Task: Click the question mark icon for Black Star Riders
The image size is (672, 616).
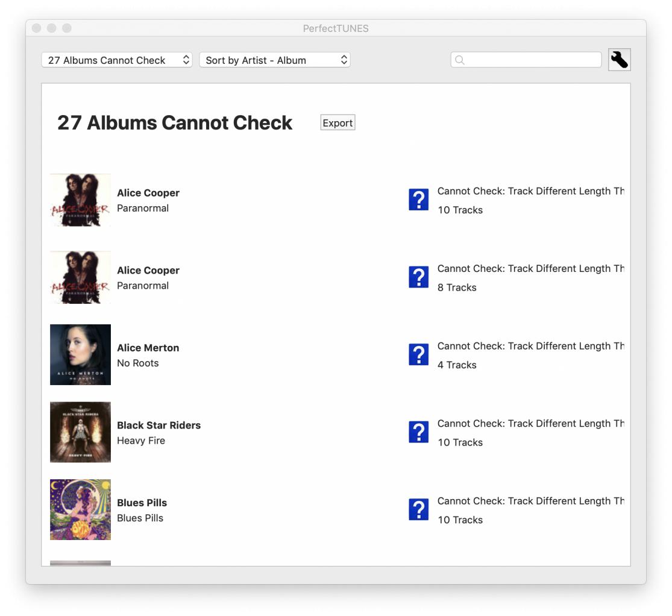Action: coord(418,432)
